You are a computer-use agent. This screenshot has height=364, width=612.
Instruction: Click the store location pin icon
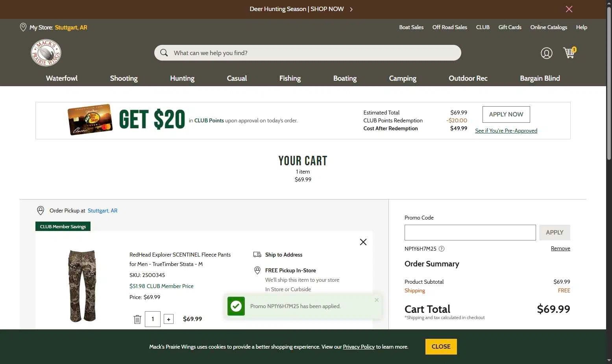(23, 27)
